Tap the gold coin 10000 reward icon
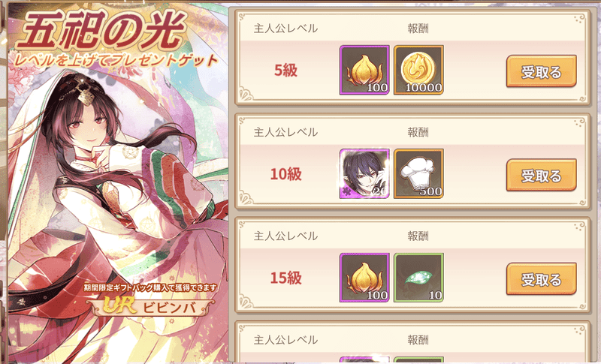The height and width of the screenshot is (364, 601). click(418, 70)
